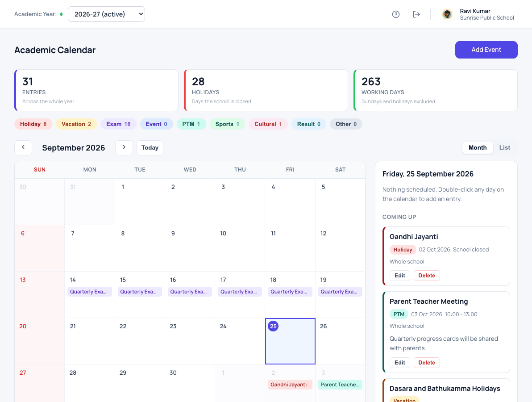Open Quarterly Exam event on Wednesday 16
The width and height of the screenshot is (532, 402).
190,292
